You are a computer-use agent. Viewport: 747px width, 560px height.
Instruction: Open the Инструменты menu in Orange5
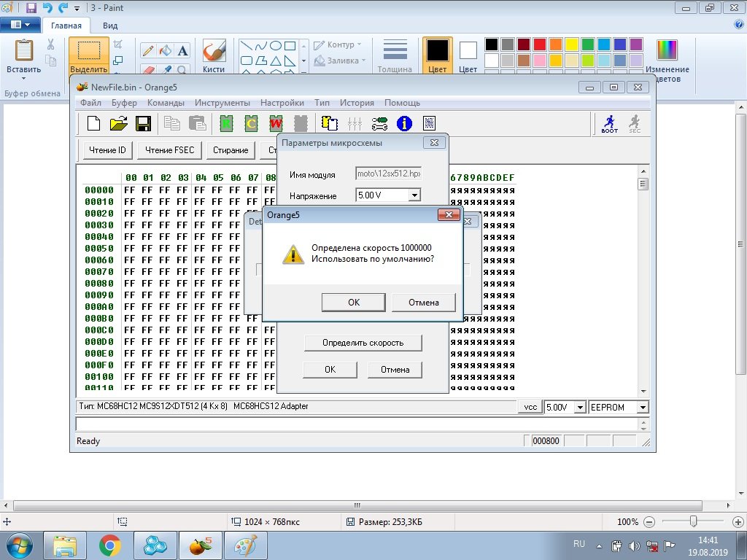click(x=222, y=103)
